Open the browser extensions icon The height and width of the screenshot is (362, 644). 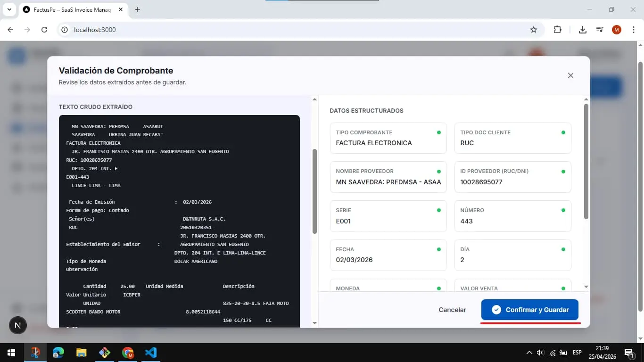(x=557, y=30)
